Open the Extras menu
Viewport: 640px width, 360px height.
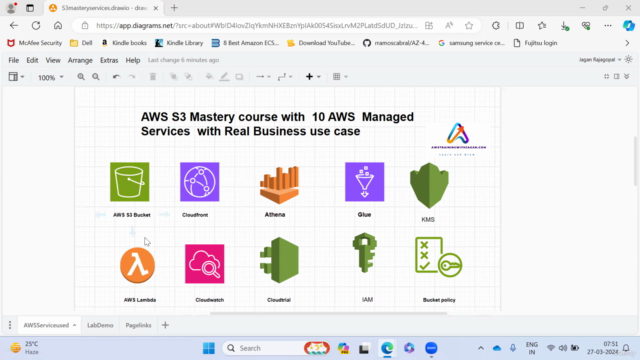[x=109, y=60]
